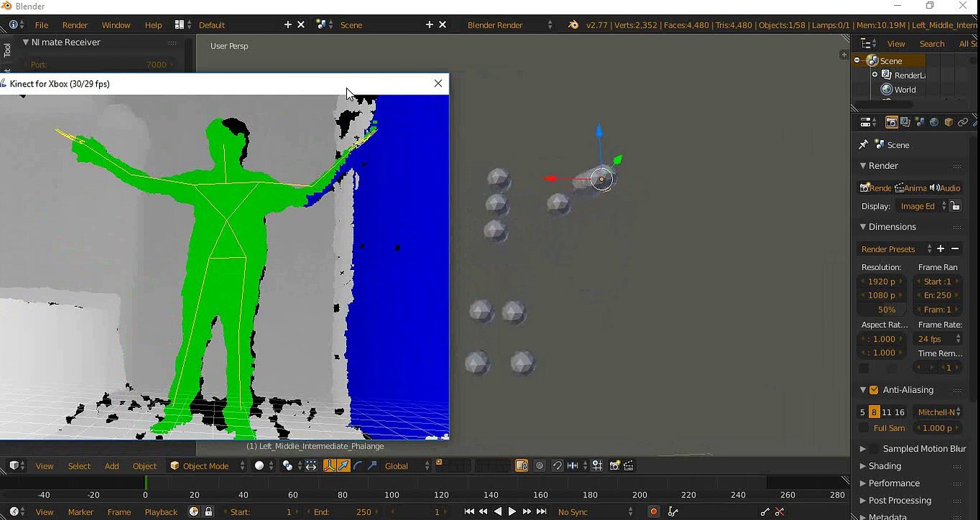Screen dimensions: 980x520
Task: Open Object Mode dropdown
Action: (x=207, y=466)
